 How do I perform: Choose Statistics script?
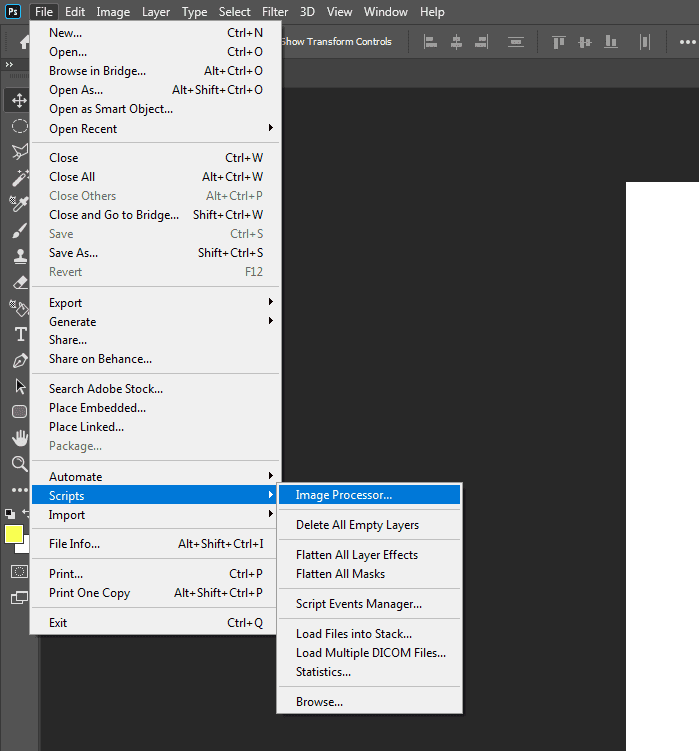tap(369, 672)
